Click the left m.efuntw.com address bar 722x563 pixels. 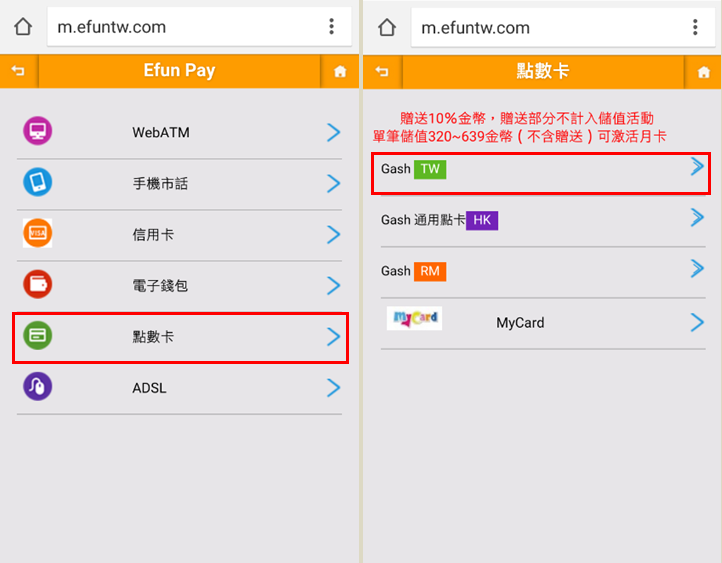pyautogui.click(x=199, y=27)
